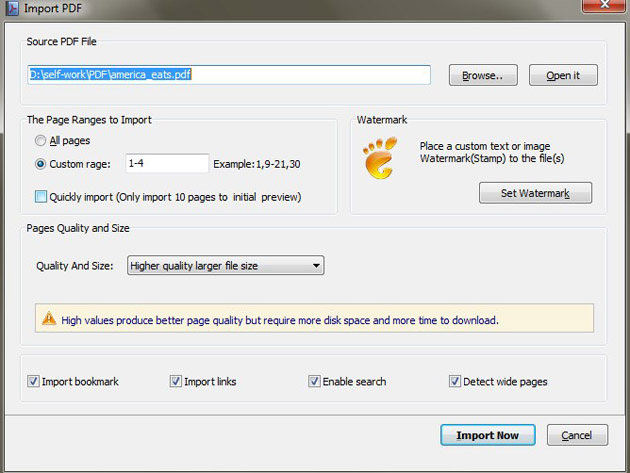Screen dimensions: 630x473
Task: Click the yellow warning triangle icon
Action: tap(49, 318)
